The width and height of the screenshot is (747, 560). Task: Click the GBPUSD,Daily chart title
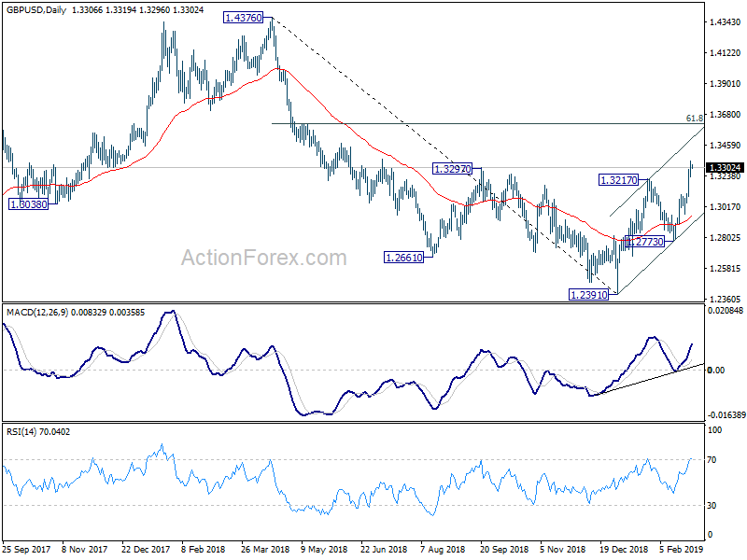coord(36,9)
